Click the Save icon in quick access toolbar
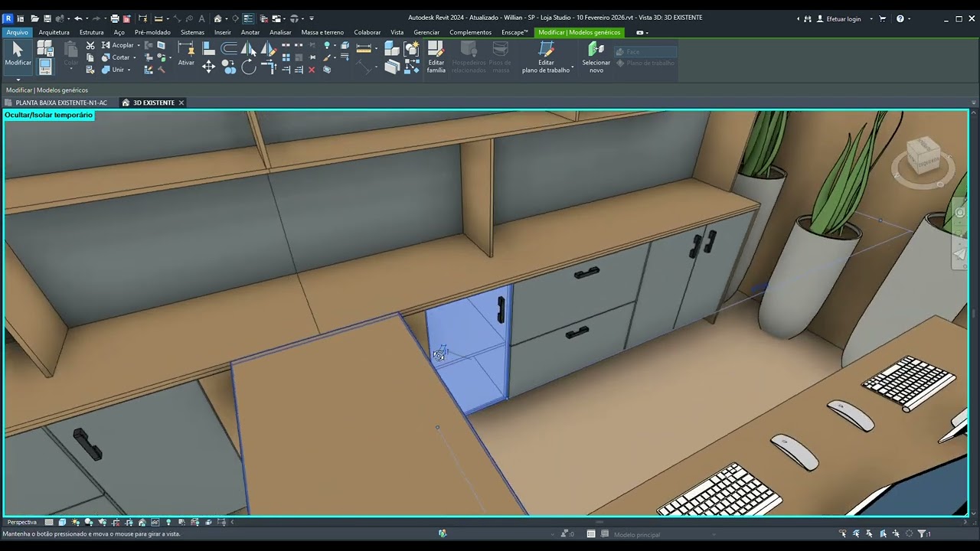This screenshot has width=980, height=551. coord(47,18)
